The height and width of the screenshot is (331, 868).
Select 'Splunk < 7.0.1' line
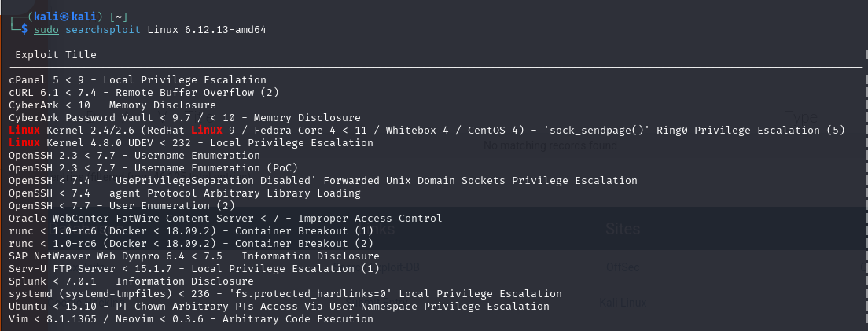(131, 281)
